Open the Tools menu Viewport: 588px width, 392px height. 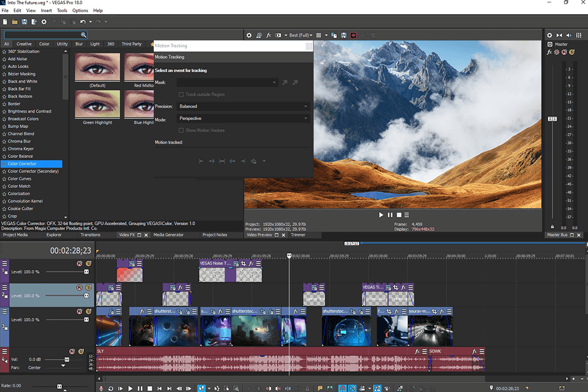point(62,10)
